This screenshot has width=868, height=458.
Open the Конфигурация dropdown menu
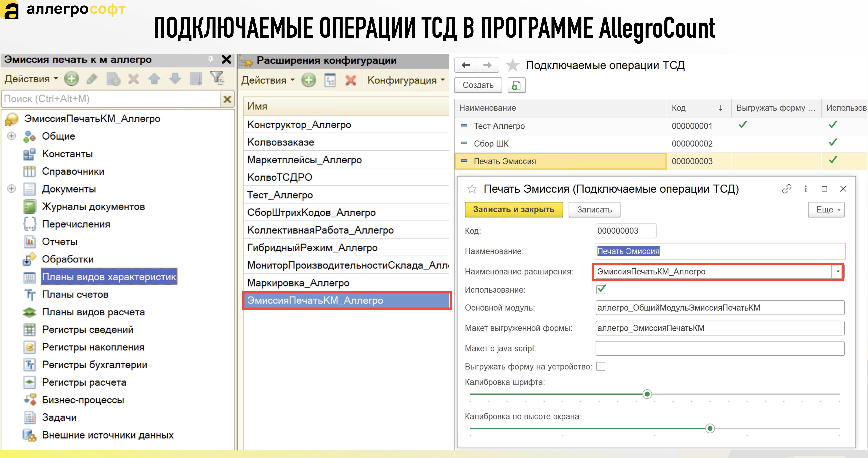click(406, 80)
